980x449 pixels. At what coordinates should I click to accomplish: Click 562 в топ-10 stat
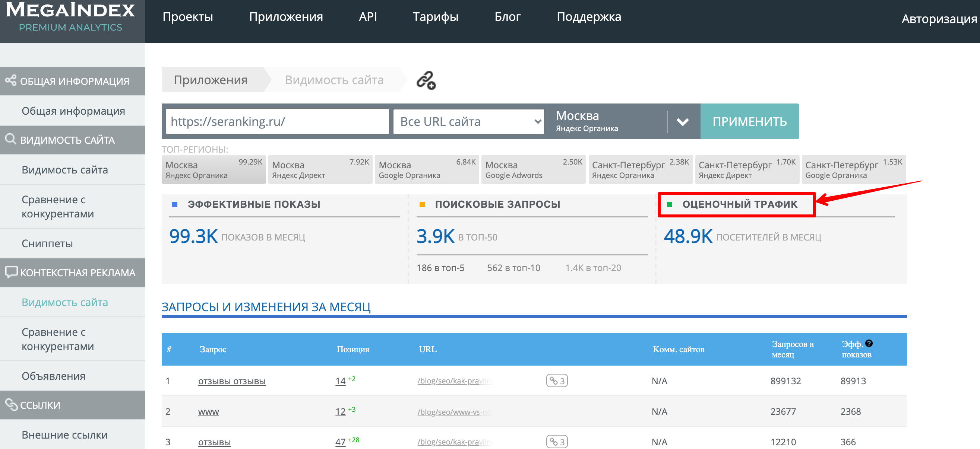click(x=513, y=268)
